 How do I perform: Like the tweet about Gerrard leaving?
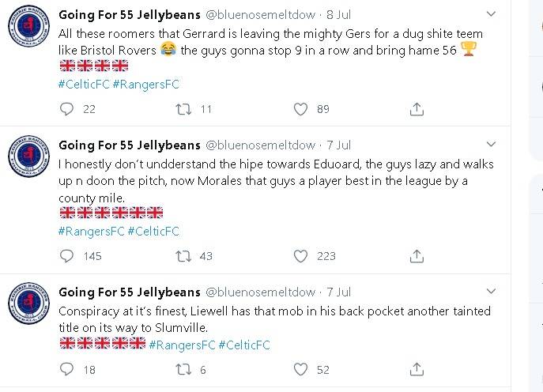click(x=300, y=110)
